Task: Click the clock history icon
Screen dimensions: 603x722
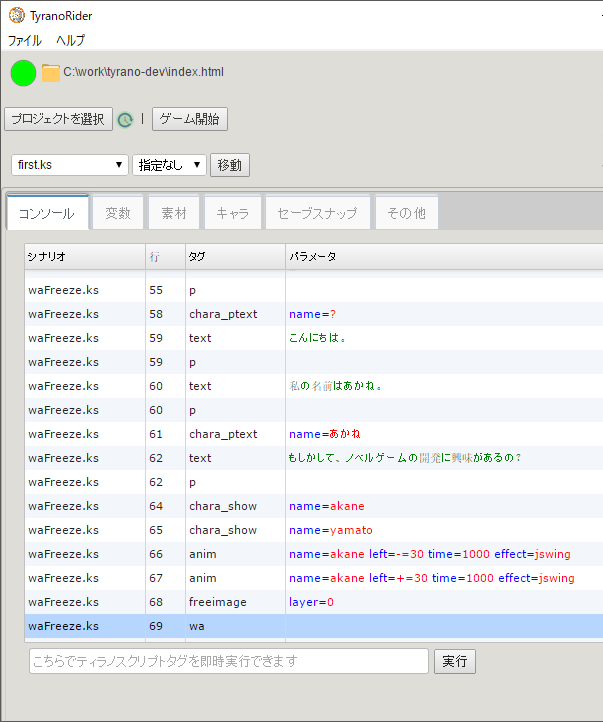Action: point(125,120)
